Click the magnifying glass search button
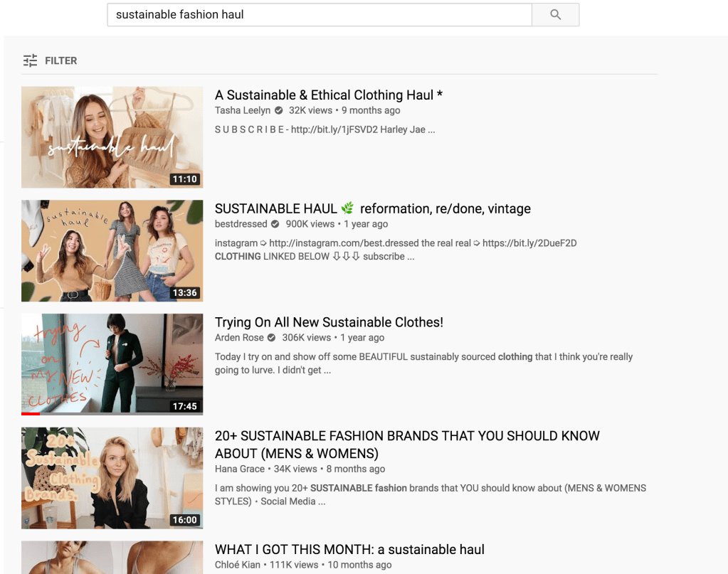728x574 pixels. pyautogui.click(x=555, y=15)
